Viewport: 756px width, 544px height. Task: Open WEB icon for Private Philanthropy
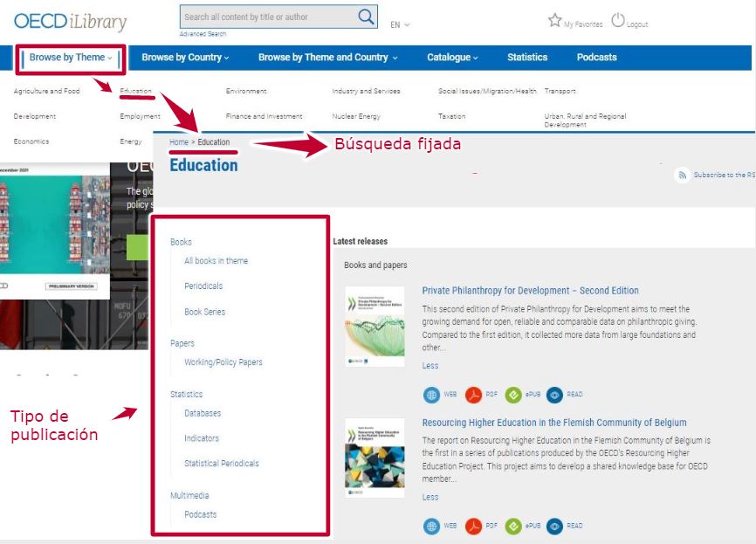(x=431, y=395)
